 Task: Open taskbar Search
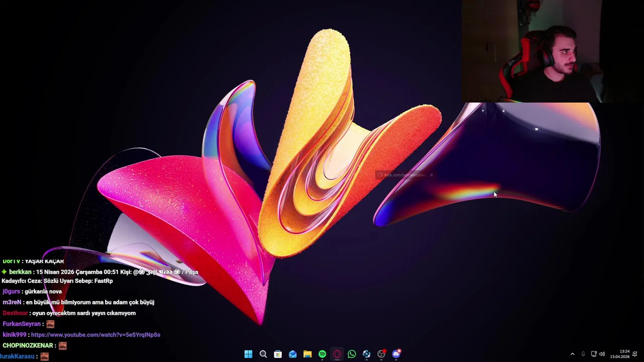pyautogui.click(x=263, y=354)
